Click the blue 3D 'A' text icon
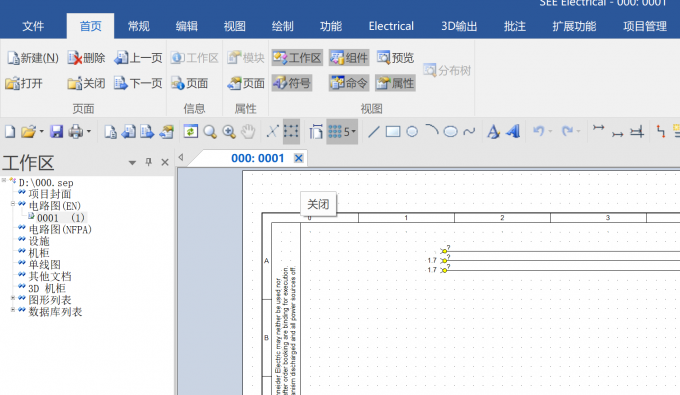The image size is (680, 395). click(x=513, y=131)
